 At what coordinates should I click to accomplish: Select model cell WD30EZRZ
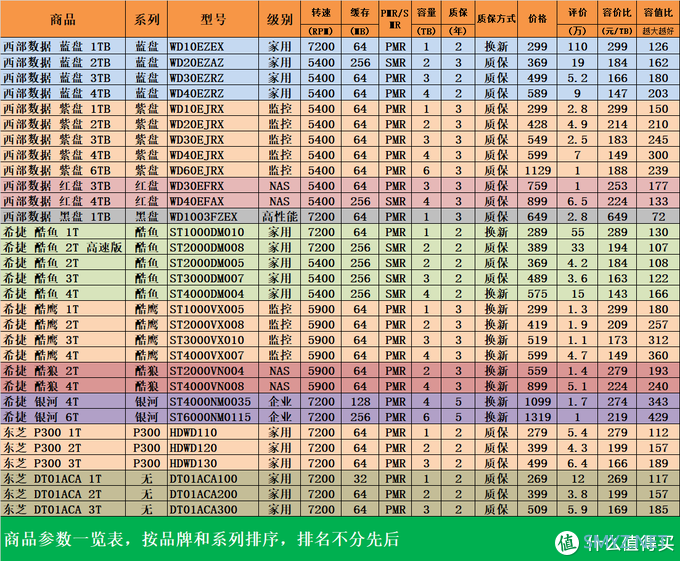213,78
